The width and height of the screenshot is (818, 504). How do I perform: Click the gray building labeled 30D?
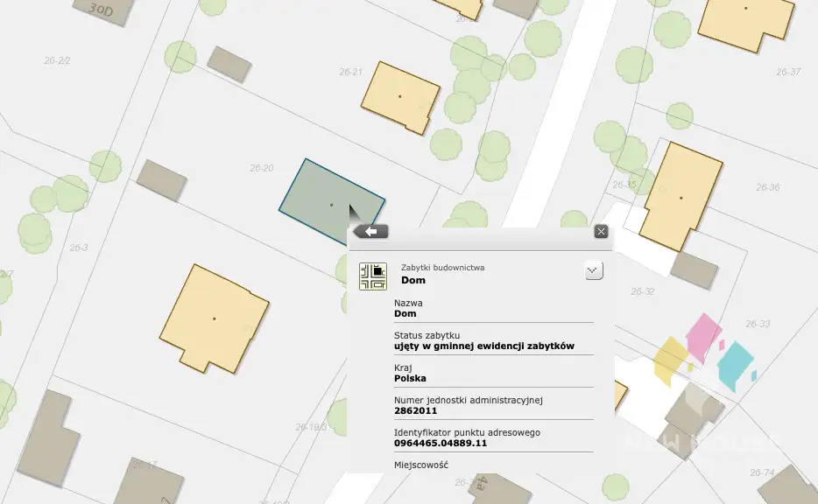[103, 10]
